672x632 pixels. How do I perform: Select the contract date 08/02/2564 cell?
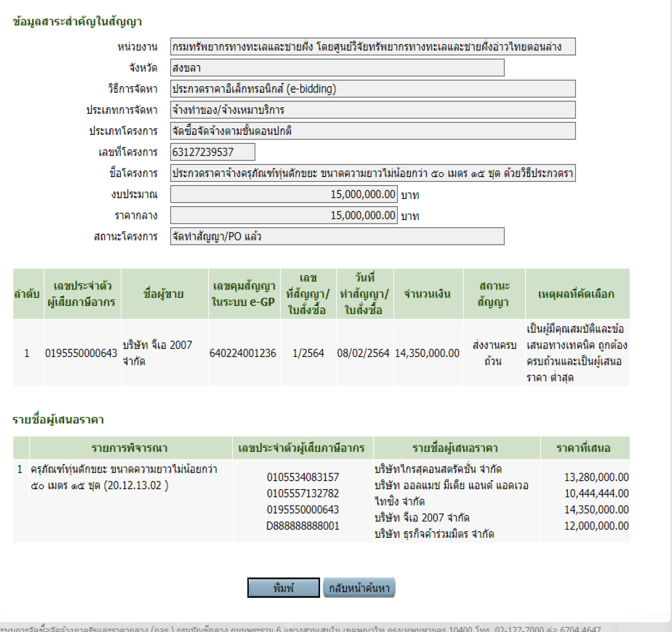pos(364,353)
